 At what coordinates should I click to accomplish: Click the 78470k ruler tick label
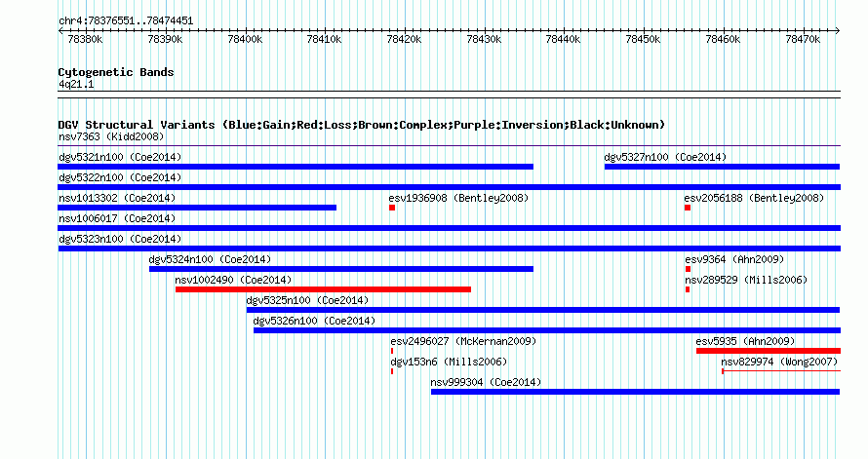tap(803, 39)
